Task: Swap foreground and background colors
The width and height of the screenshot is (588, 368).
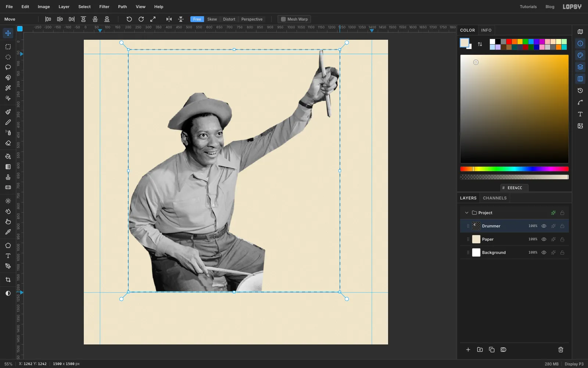Action: pos(480,44)
